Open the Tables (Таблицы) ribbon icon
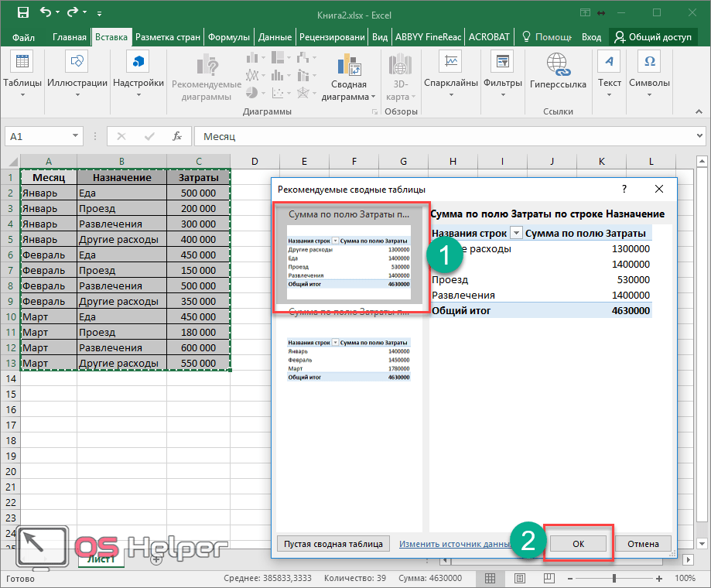Screen dimensions: 711x588 coord(22,63)
